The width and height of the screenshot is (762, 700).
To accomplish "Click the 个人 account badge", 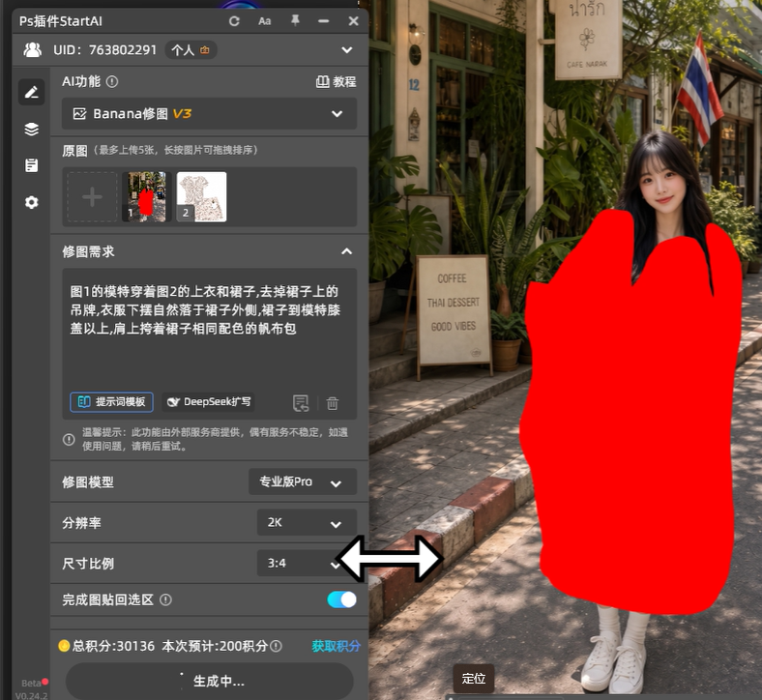I will 190,50.
